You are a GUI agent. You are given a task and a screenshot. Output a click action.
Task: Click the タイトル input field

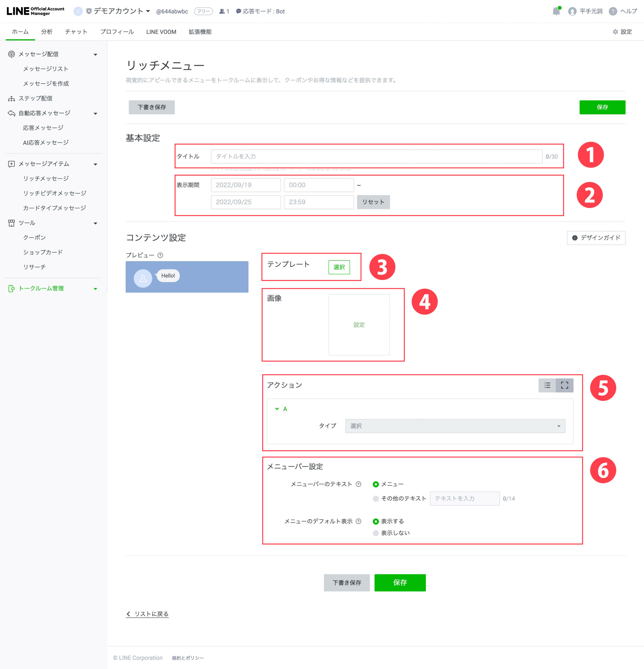click(x=377, y=156)
